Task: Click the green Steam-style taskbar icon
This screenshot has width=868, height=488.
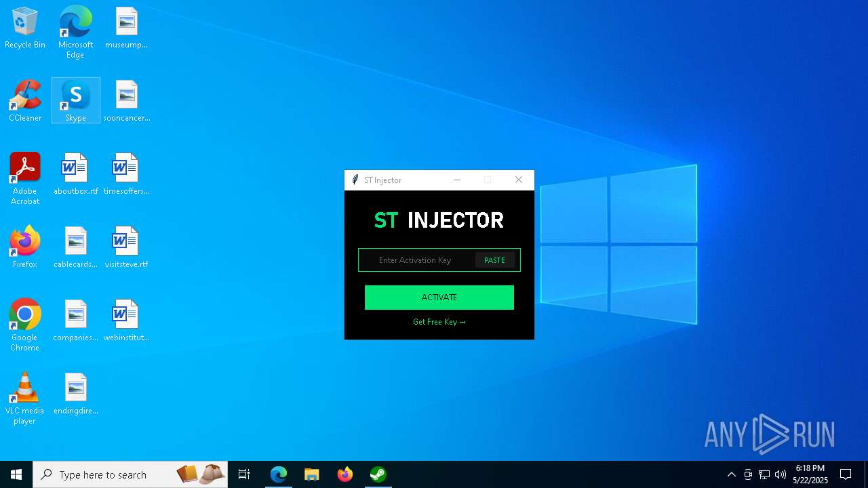Action: pyautogui.click(x=378, y=474)
